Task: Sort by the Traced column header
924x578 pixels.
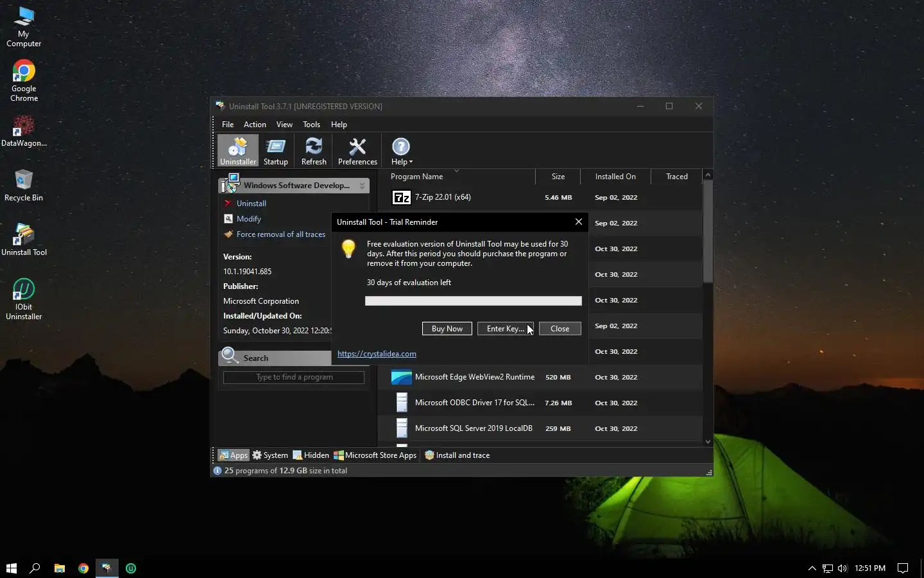Action: pyautogui.click(x=676, y=177)
